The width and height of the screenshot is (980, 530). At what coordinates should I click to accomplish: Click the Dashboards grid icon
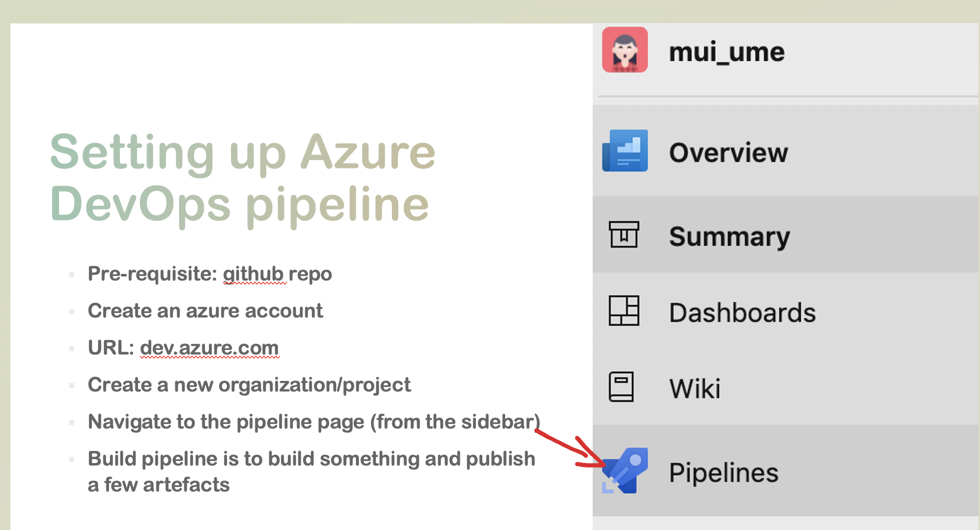point(624,310)
